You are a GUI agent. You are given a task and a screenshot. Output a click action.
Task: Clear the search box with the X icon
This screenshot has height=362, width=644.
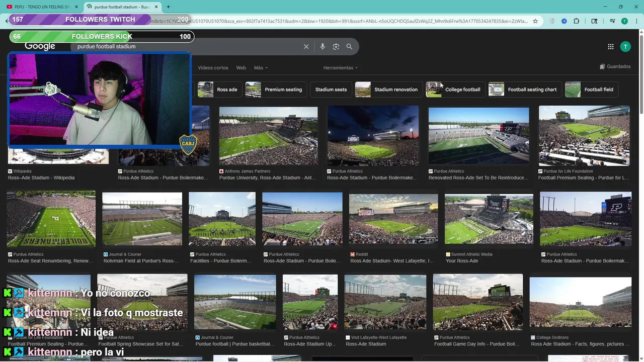pyautogui.click(x=306, y=46)
